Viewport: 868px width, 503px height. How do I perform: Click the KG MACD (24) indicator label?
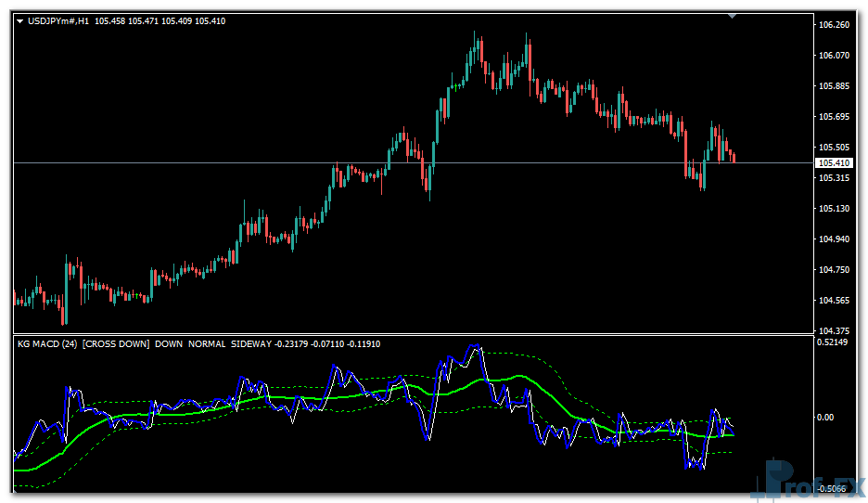pos(47,344)
